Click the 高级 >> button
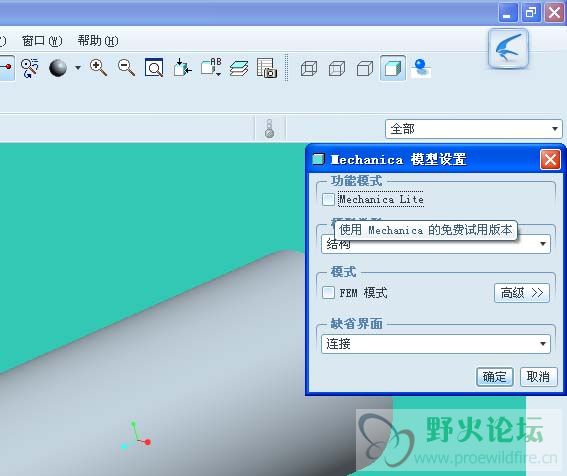This screenshot has height=476, width=567. tap(522, 293)
